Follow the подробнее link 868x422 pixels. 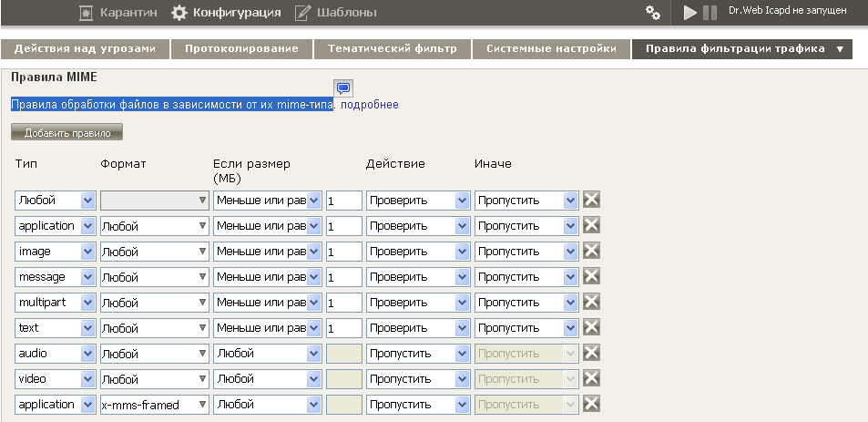coord(369,105)
